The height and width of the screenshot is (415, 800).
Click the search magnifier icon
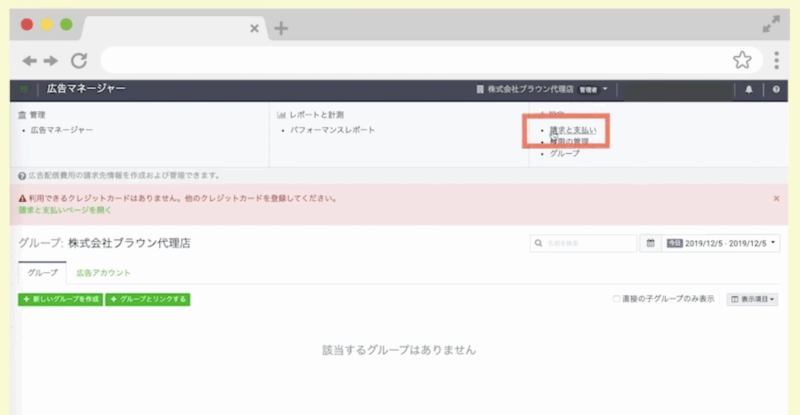tap(538, 243)
